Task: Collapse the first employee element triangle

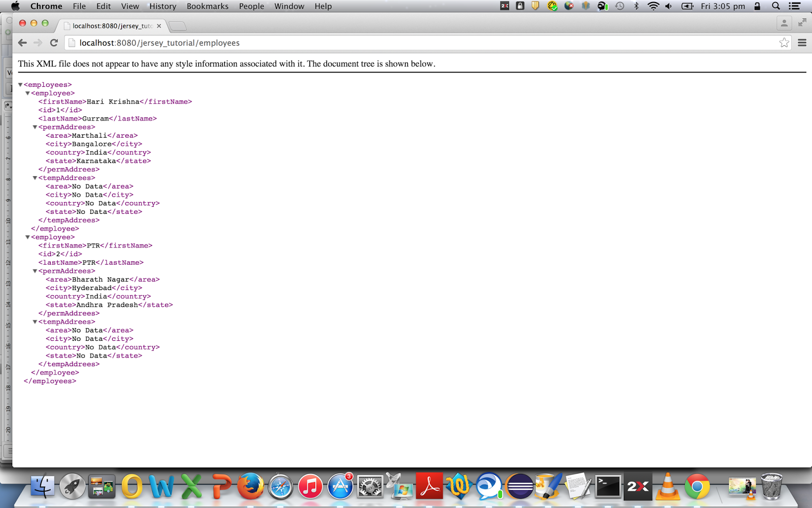Action: [27, 93]
